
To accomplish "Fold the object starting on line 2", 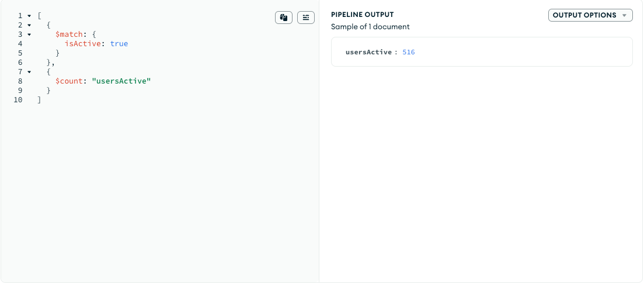I will pyautogui.click(x=29, y=25).
